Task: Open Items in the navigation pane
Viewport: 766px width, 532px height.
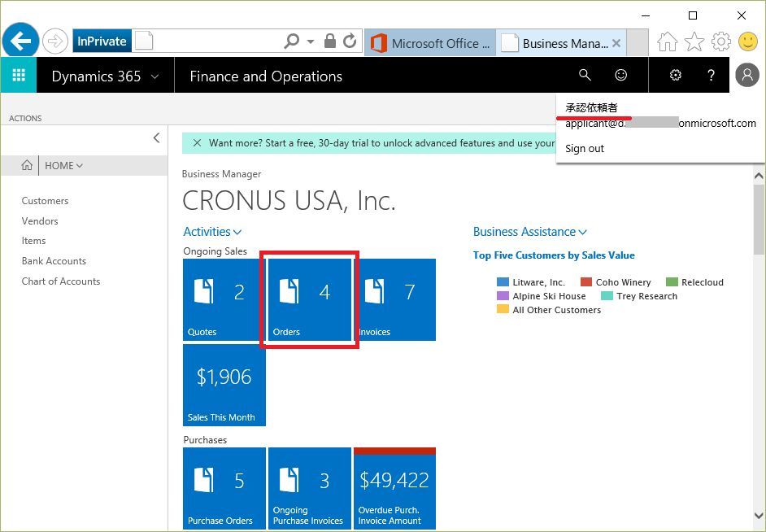Action: 33,241
